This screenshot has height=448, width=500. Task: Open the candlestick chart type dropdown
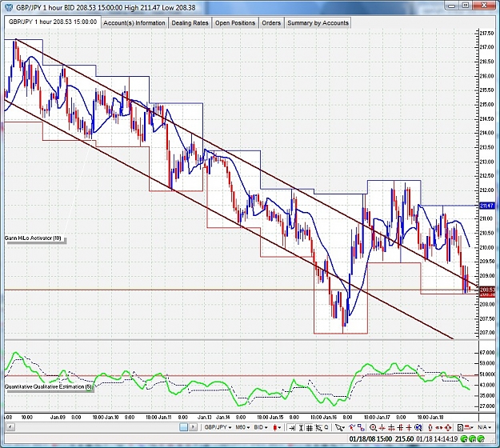pos(277,427)
